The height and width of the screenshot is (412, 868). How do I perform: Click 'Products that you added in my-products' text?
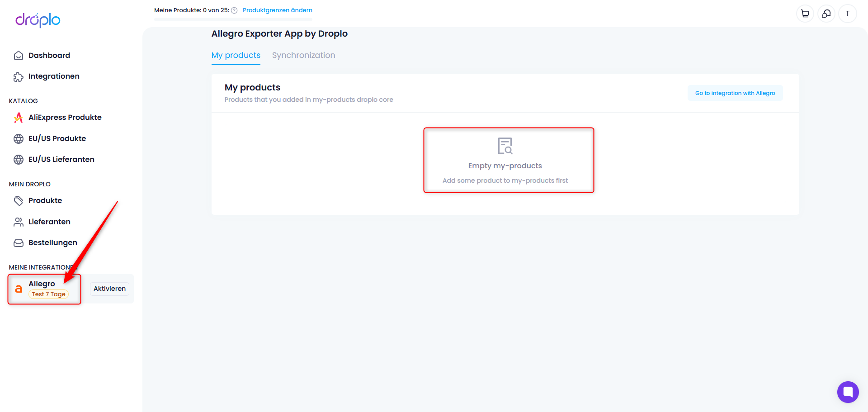(309, 99)
